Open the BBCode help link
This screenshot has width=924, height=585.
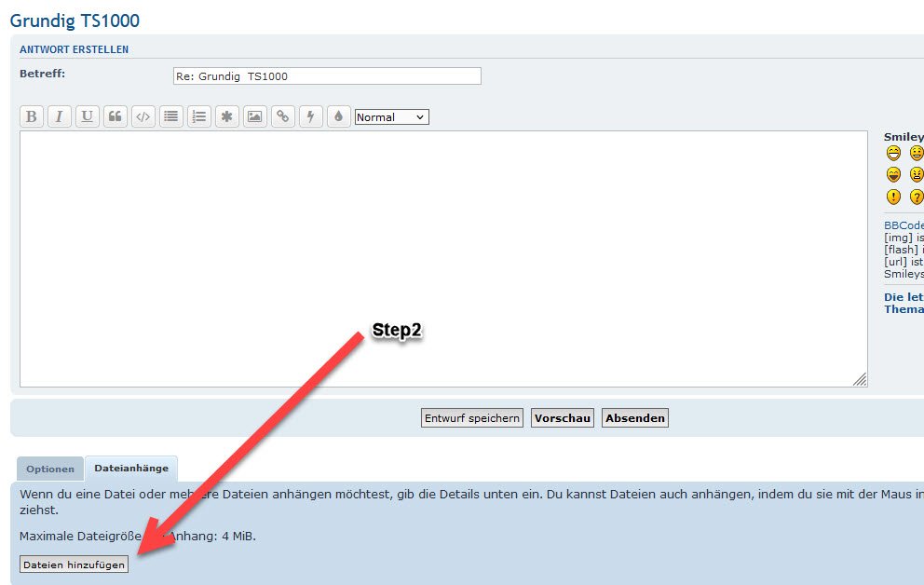[x=904, y=225]
